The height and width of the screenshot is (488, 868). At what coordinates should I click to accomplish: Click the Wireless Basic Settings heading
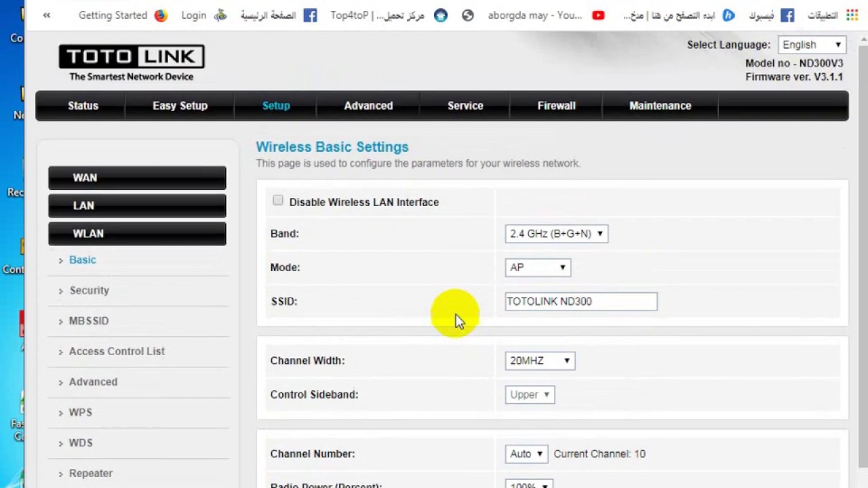332,147
